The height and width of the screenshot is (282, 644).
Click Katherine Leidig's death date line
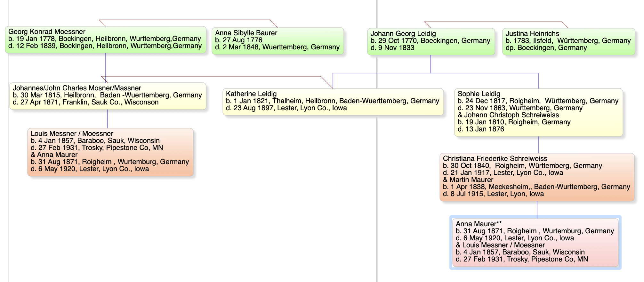pos(286,108)
